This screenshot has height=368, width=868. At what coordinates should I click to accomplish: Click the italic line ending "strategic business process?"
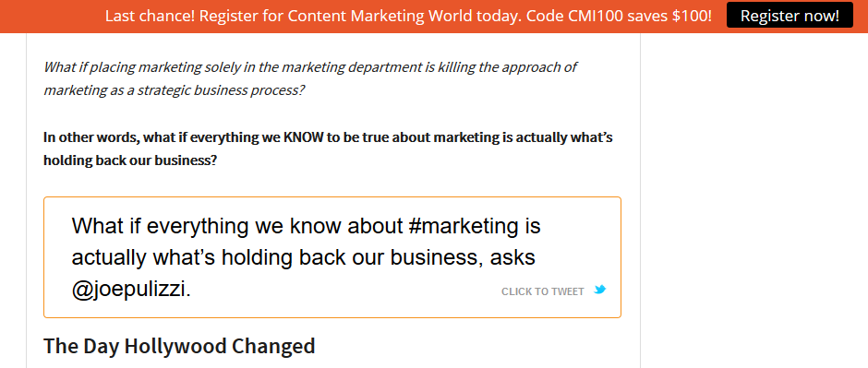[x=175, y=90]
